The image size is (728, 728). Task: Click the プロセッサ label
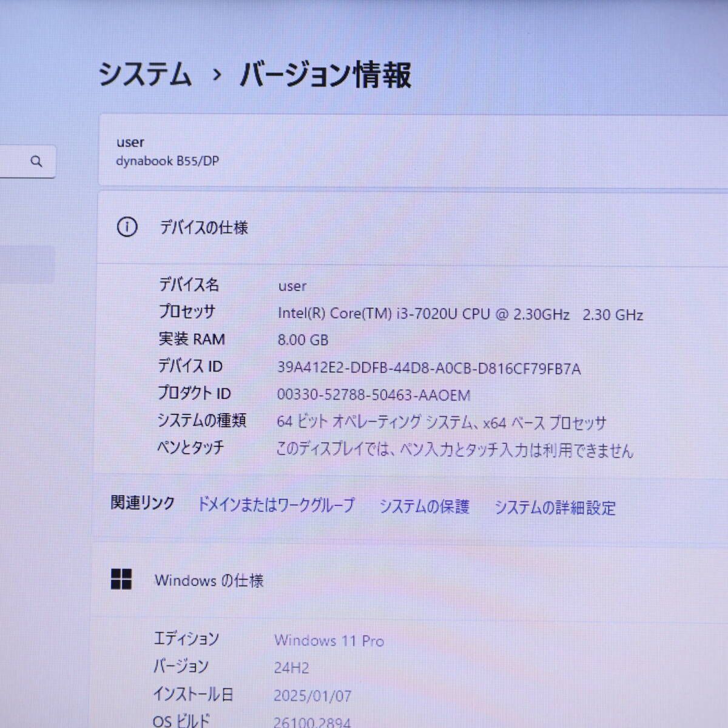(187, 311)
